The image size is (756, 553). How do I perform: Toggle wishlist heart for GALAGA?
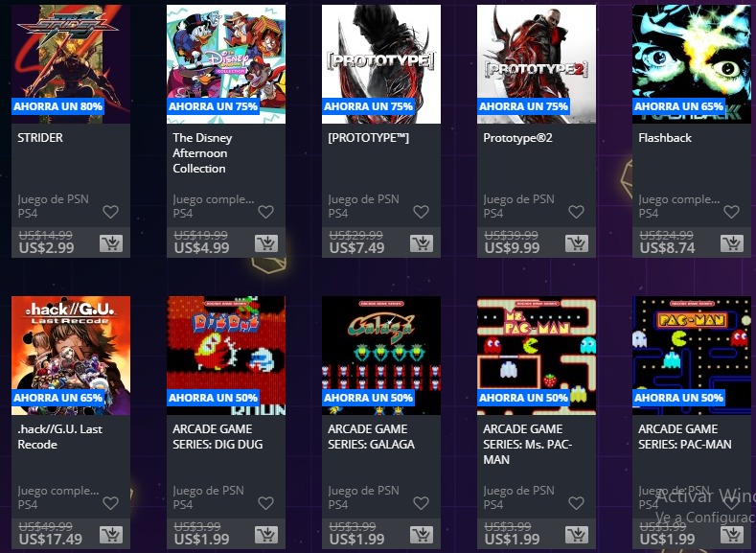pyautogui.click(x=422, y=503)
